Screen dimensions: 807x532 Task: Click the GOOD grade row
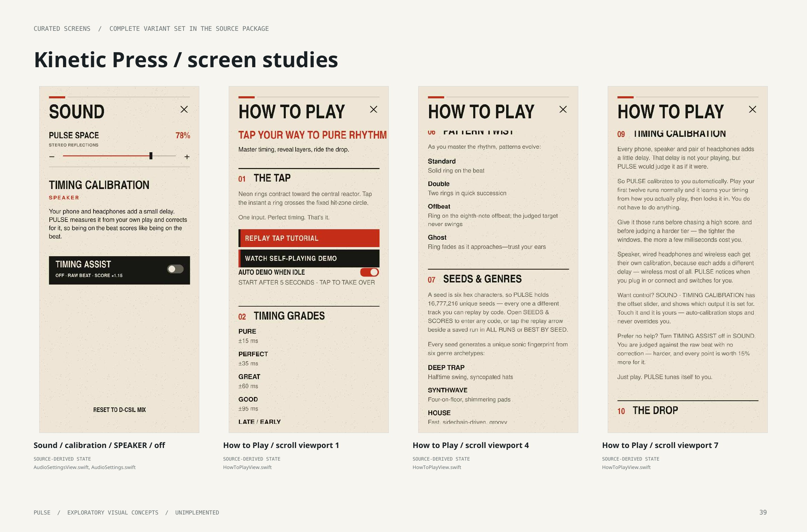248,404
